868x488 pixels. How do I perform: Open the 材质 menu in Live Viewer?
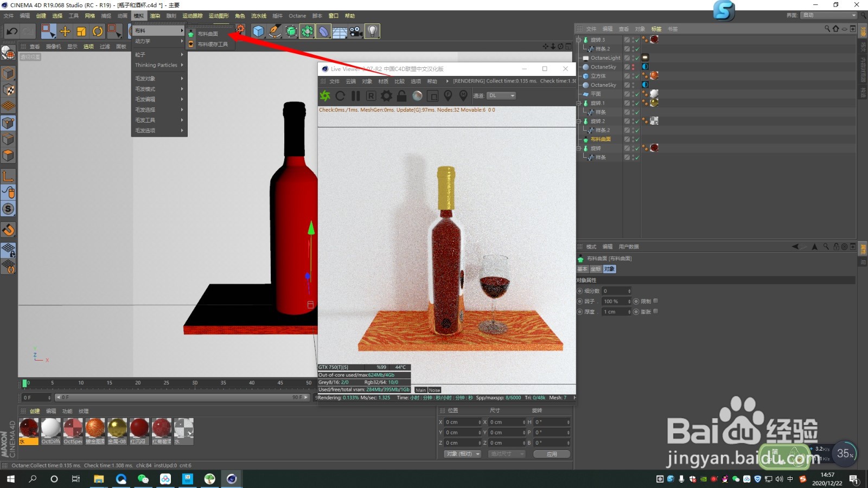[383, 81]
